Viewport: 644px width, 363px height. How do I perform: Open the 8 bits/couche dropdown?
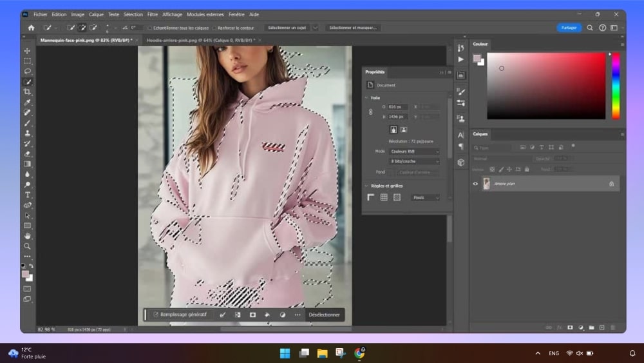pyautogui.click(x=414, y=162)
